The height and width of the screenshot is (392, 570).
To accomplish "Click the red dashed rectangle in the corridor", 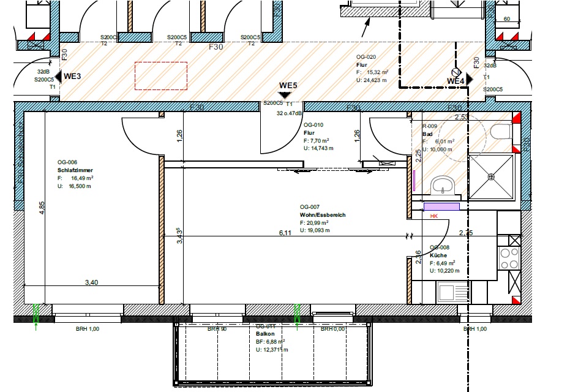I will pos(161,76).
